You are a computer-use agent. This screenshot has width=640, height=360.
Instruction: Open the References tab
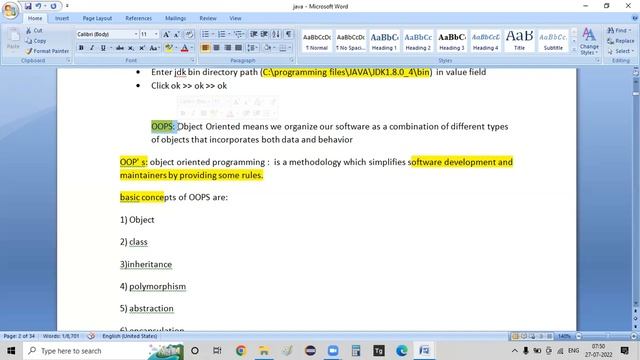138,18
